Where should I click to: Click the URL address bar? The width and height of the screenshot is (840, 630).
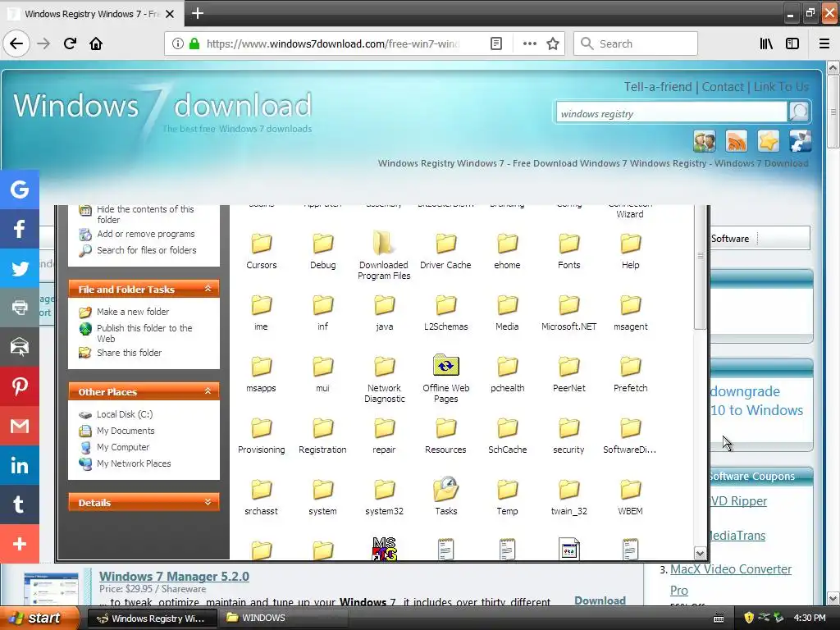332,43
